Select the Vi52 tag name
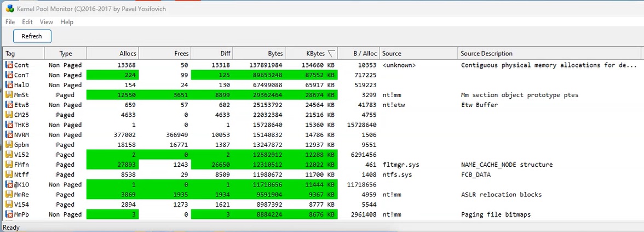This screenshot has height=232, width=644. click(x=21, y=155)
